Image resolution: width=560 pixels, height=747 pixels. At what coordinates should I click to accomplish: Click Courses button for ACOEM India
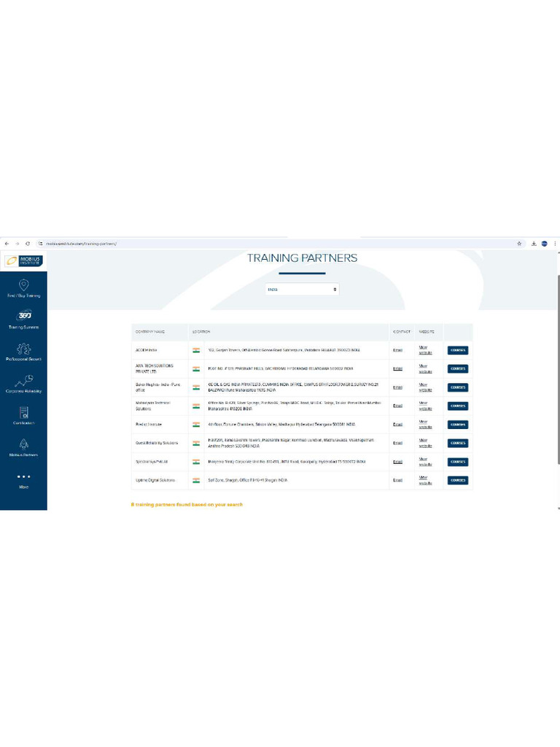(x=458, y=350)
